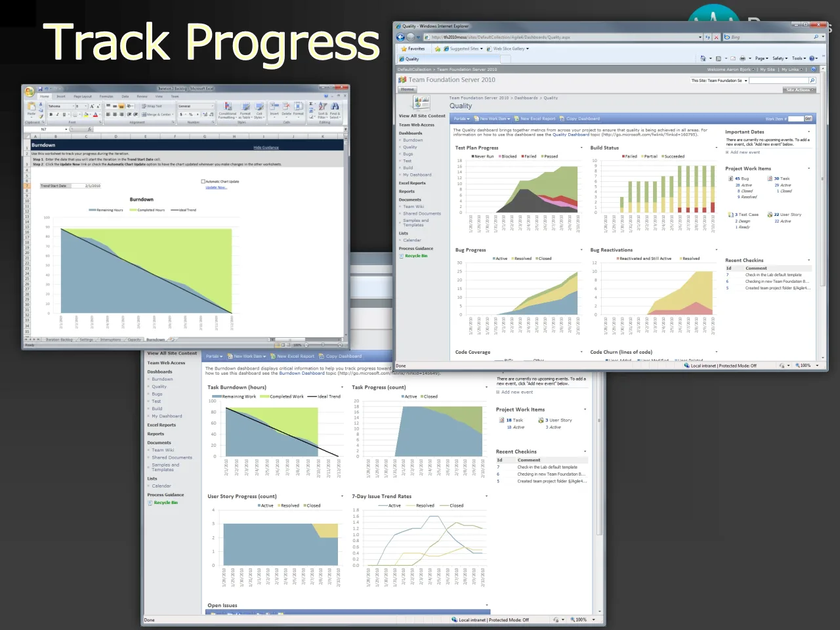This screenshot has width=840, height=630.
Task: Open the Bugs dashboard link in Quality window sidebar
Action: point(408,154)
